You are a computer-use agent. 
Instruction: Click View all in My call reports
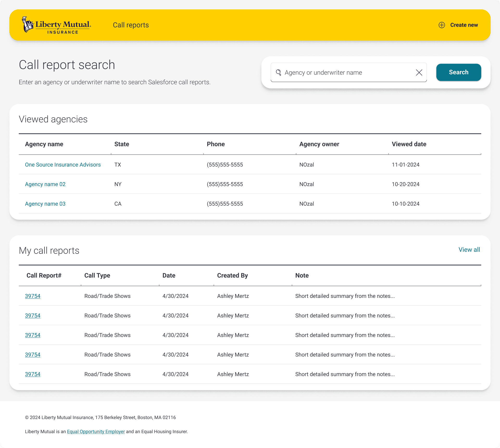coord(469,250)
